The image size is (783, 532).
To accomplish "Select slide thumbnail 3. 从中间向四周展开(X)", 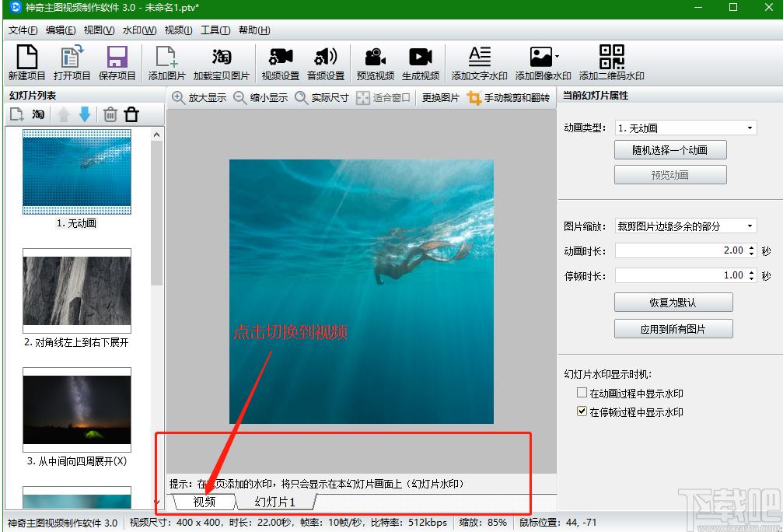I will pyautogui.click(x=77, y=410).
